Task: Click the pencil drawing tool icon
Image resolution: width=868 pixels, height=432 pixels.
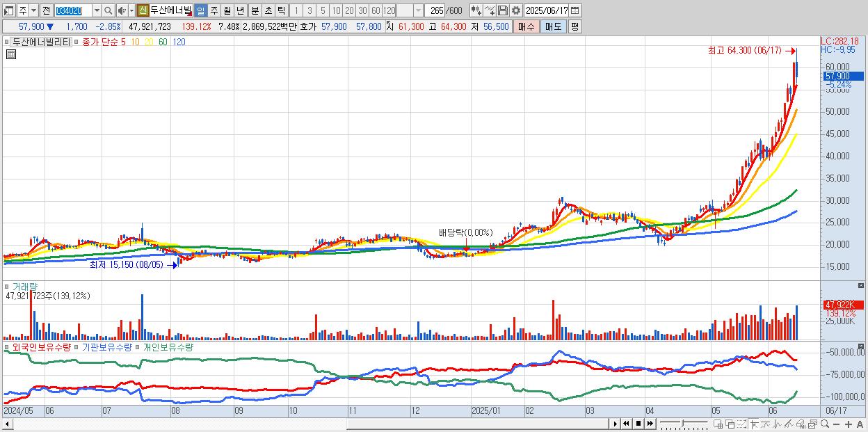Action: click(x=789, y=424)
